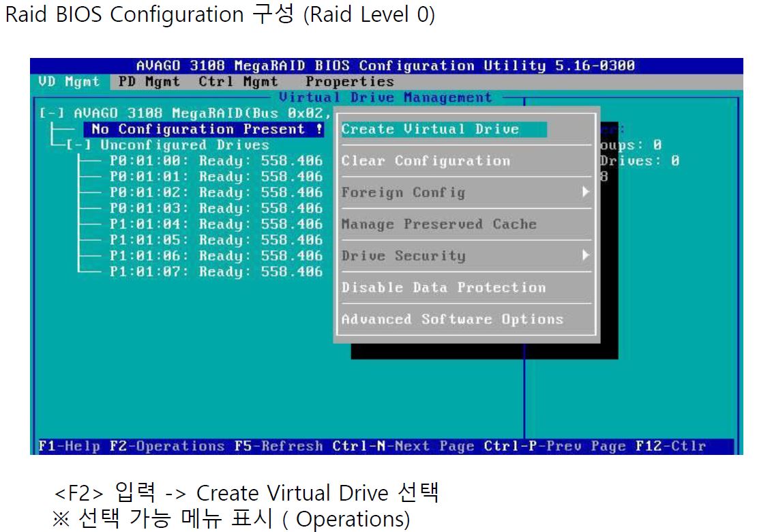Select drive P0:01:02 in the list
Screen dimensions: 772x532
(216, 192)
